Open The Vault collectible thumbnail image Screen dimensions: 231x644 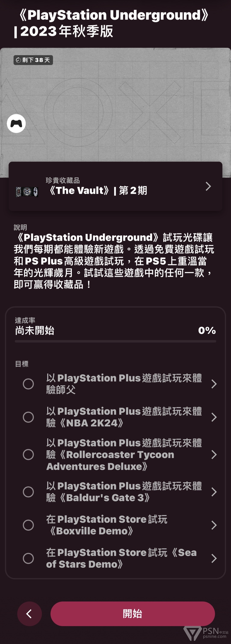[x=27, y=192]
